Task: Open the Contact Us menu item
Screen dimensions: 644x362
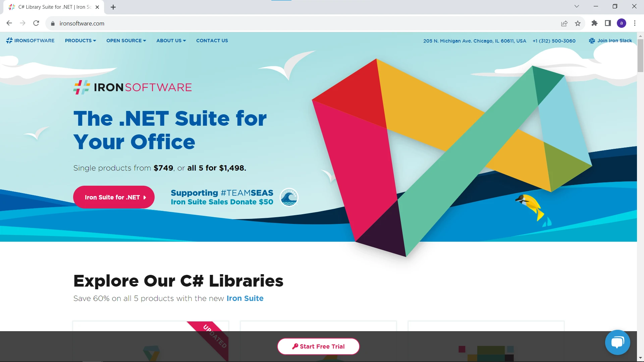Action: 212,41
